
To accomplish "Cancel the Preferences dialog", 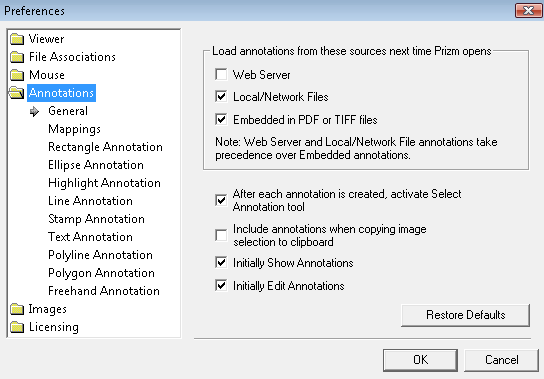I will [x=501, y=360].
